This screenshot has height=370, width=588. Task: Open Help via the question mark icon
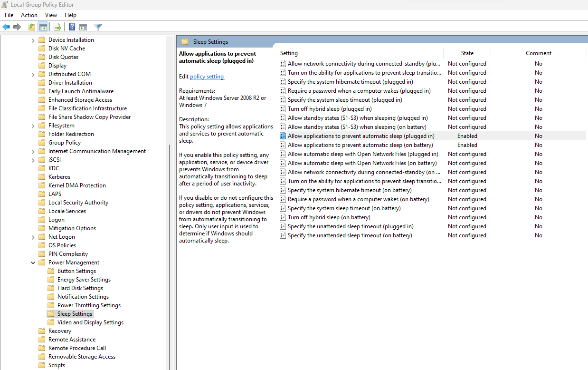72,27
